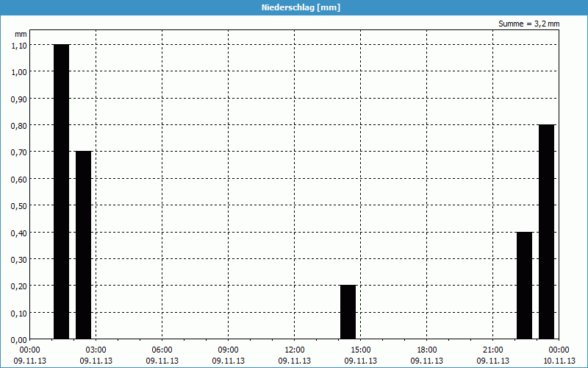Select the 18:00 time axis label
Viewport: 588px width, 368px height.
point(427,350)
